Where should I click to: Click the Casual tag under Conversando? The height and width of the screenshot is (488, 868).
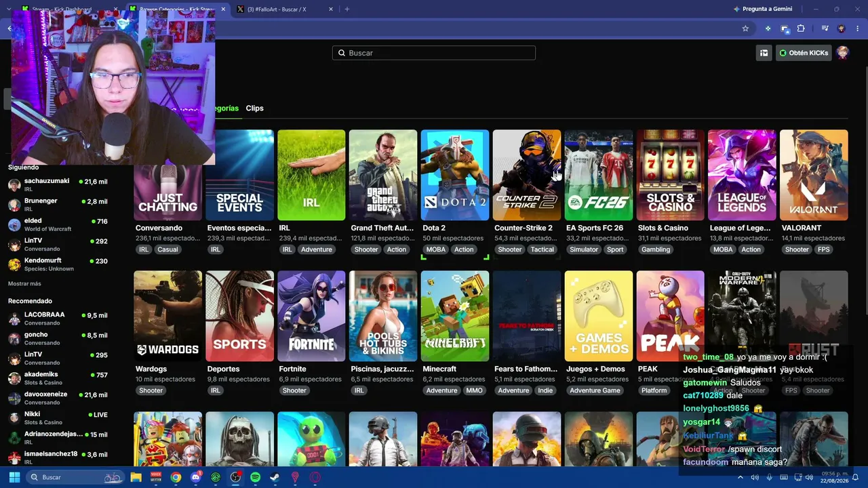[x=167, y=249]
